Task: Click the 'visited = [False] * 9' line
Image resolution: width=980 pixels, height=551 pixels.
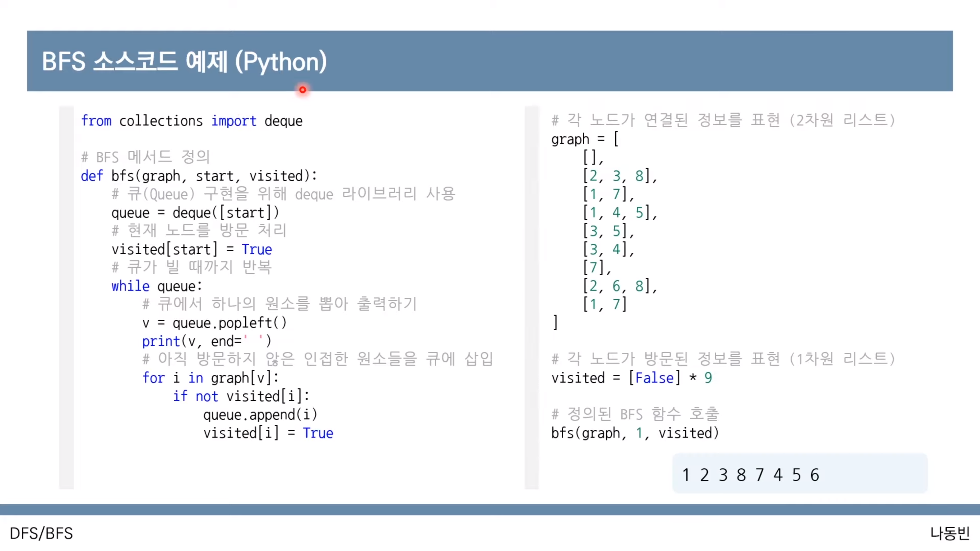Action: 631,378
